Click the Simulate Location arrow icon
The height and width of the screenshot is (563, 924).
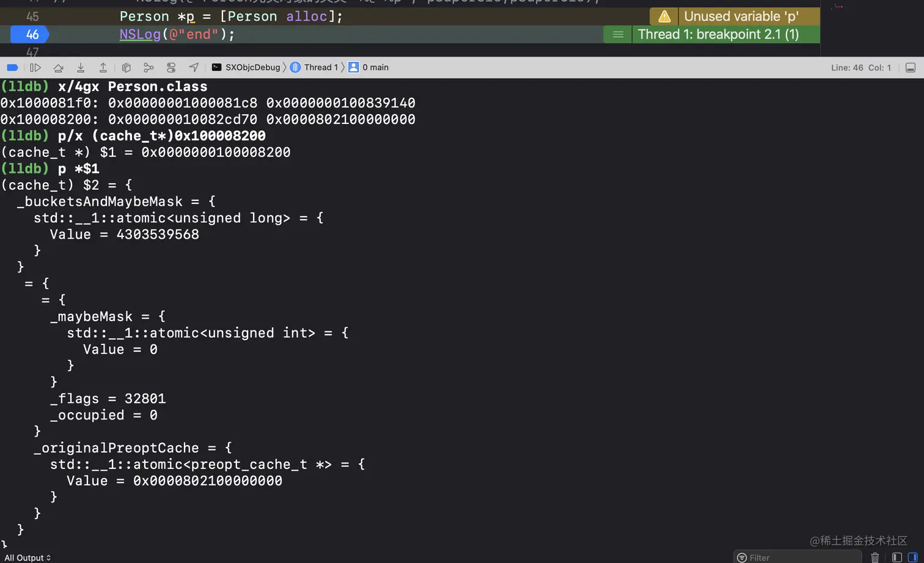pyautogui.click(x=194, y=68)
